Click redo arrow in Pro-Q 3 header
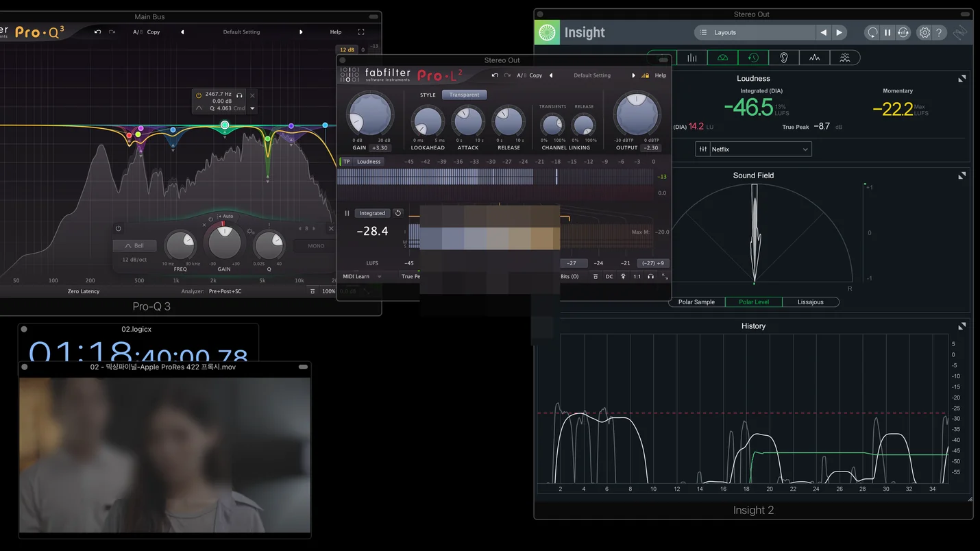This screenshot has height=551, width=980. 112,32
